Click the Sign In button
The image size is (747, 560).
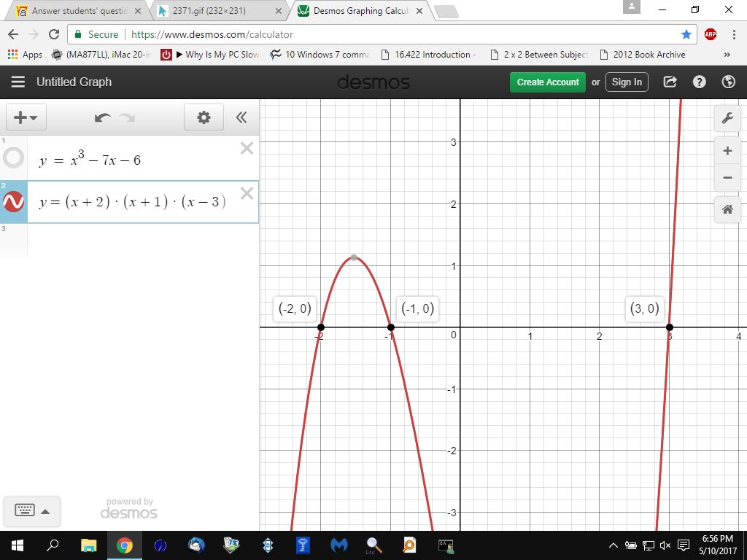click(627, 82)
